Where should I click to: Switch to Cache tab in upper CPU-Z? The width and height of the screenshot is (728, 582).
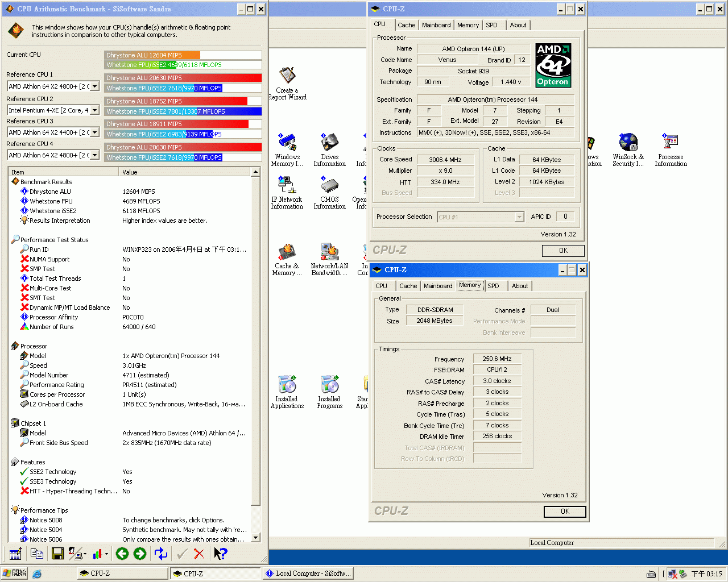[407, 25]
